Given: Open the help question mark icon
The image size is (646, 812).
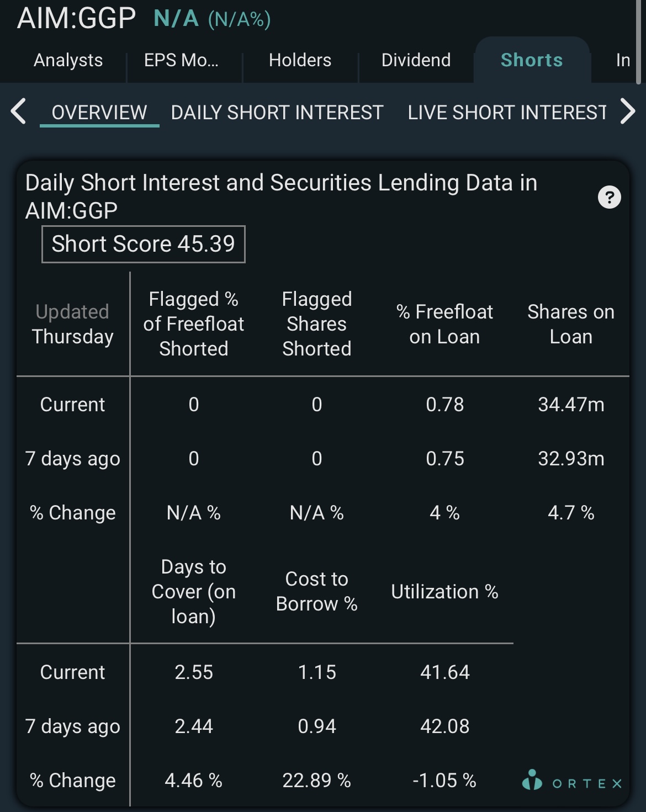Looking at the screenshot, I should [x=610, y=197].
